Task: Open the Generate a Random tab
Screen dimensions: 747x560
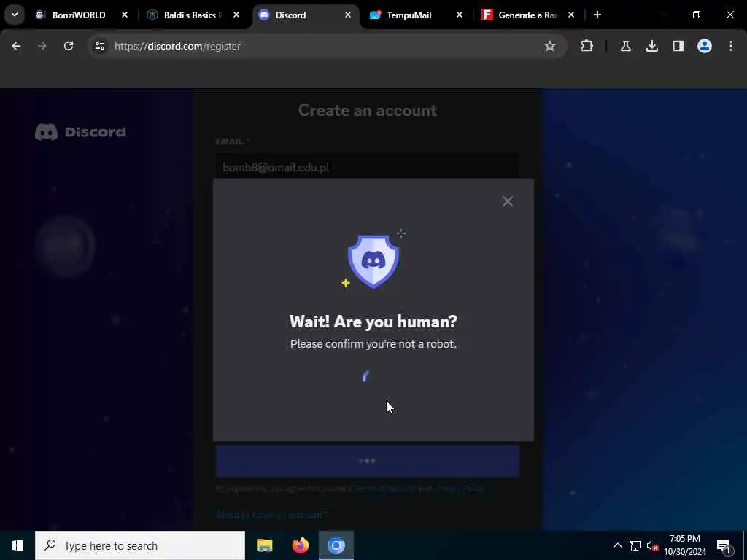Action: 527,15
